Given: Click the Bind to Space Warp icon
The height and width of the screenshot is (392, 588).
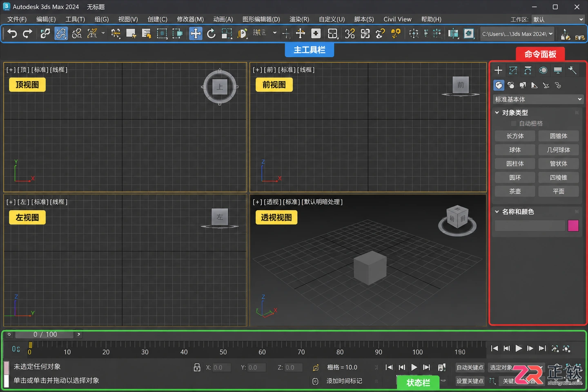Looking at the screenshot, I should click(x=92, y=33).
